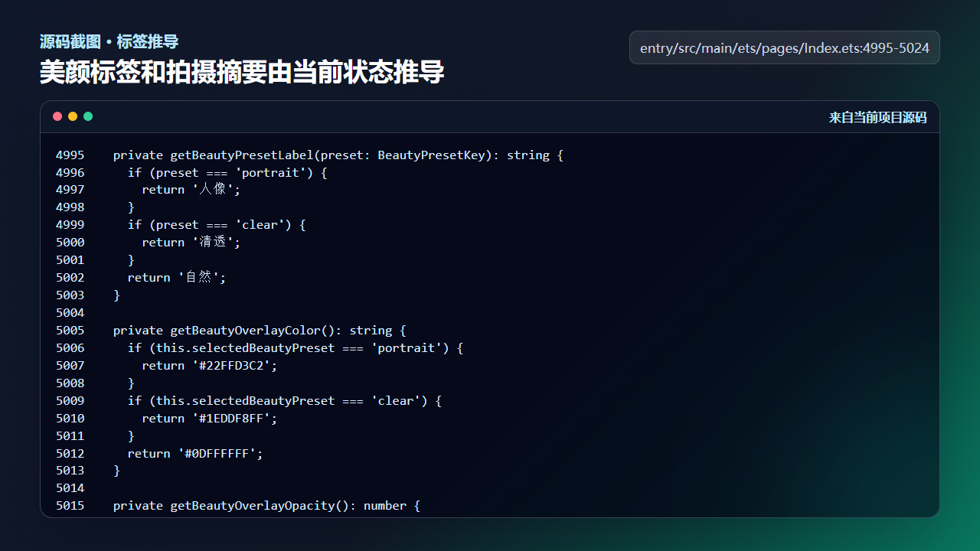Image resolution: width=980 pixels, height=551 pixels.
Task: Click line number 5013
Action: point(70,471)
